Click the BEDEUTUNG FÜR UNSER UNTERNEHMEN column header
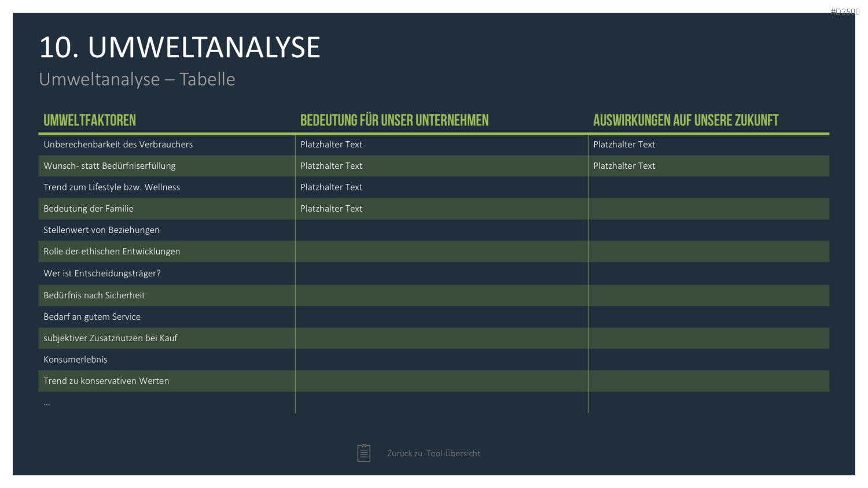Image resolution: width=868 pixels, height=488 pixels. (x=394, y=120)
